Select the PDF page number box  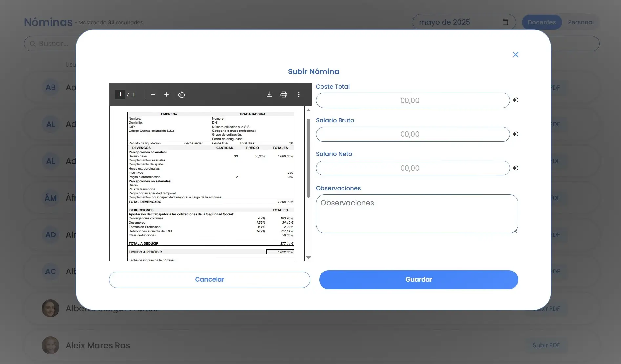120,94
